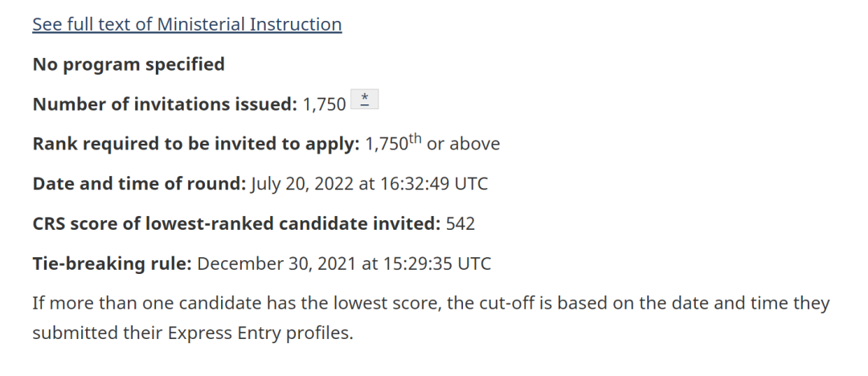Click the '1,750th or above' rank value
868x376 pixels.
(x=432, y=144)
